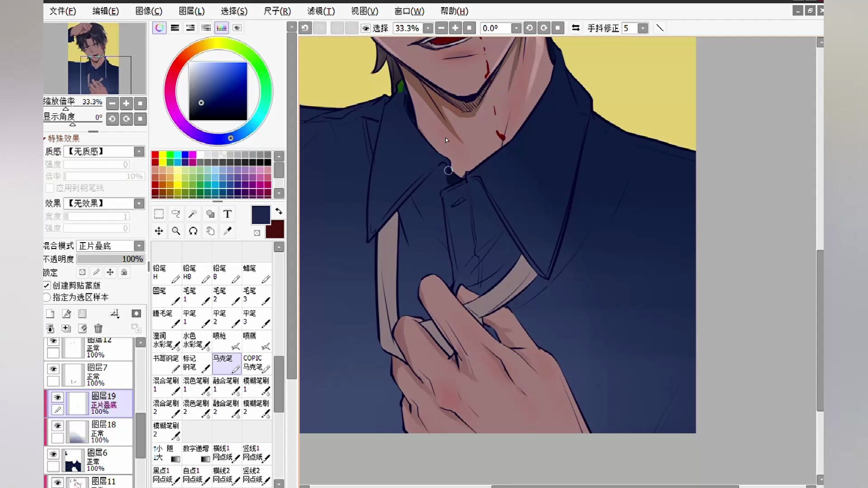868x488 pixels.
Task: Swap foreground and background colors
Action: 278,211
